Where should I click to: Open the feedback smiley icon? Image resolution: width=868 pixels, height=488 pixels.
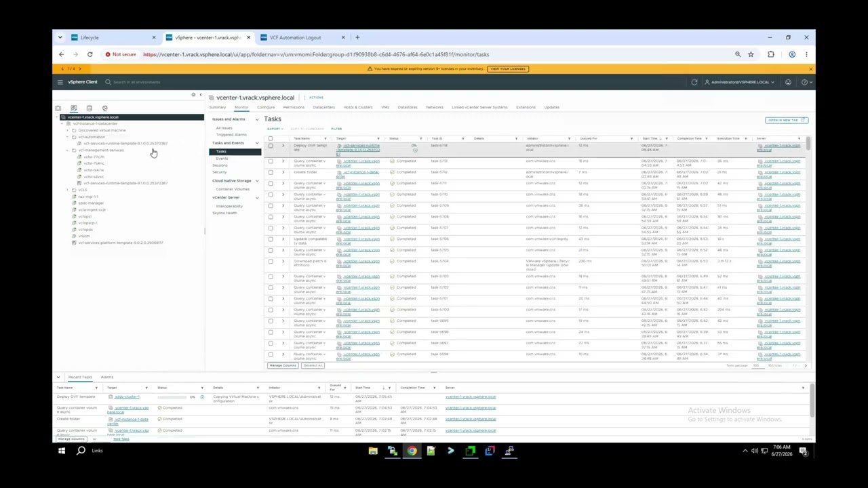click(x=788, y=82)
